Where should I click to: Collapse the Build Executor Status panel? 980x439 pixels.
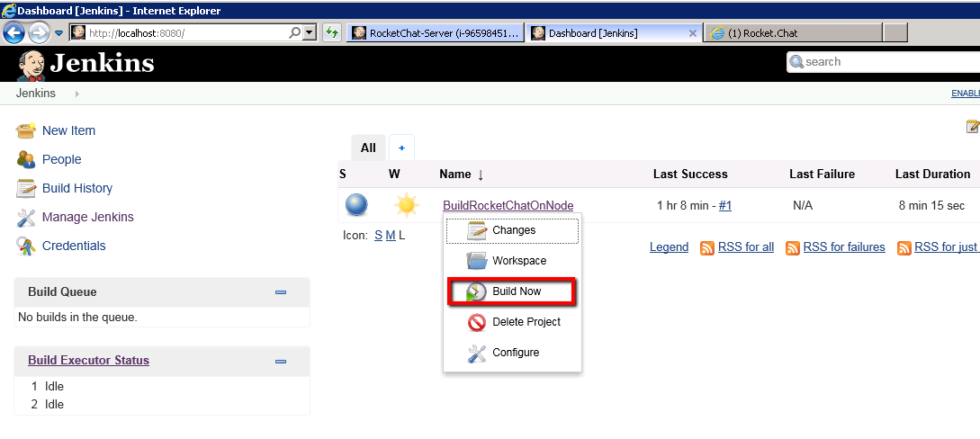coord(281,361)
